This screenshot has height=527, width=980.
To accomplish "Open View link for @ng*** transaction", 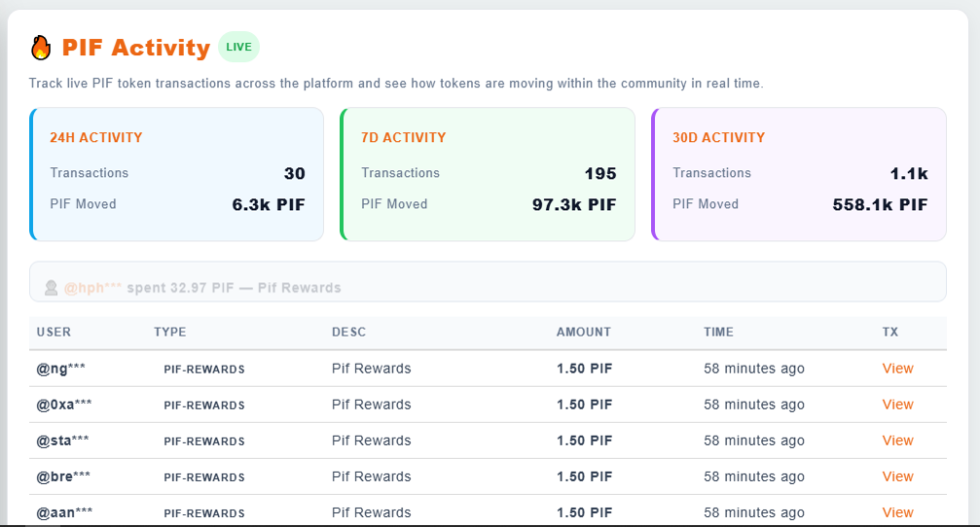I will tap(897, 369).
